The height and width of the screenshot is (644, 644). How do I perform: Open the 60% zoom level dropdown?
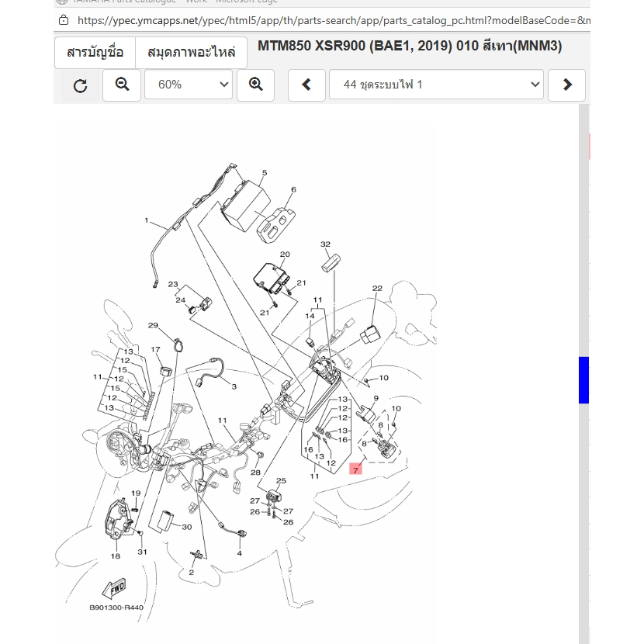[x=189, y=85]
